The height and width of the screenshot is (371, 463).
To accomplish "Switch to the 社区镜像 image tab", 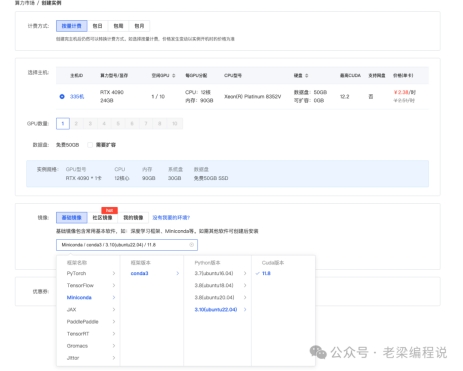I will pyautogui.click(x=102, y=217).
